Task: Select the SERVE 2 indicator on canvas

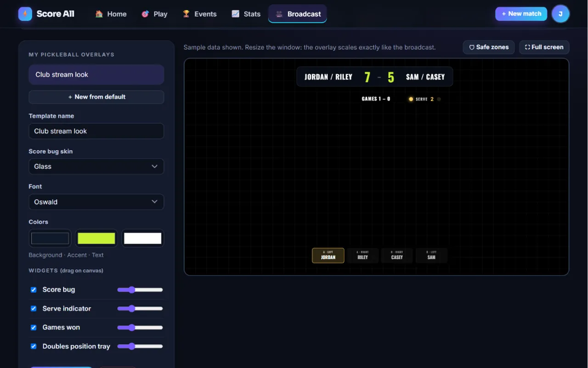Action: click(424, 99)
